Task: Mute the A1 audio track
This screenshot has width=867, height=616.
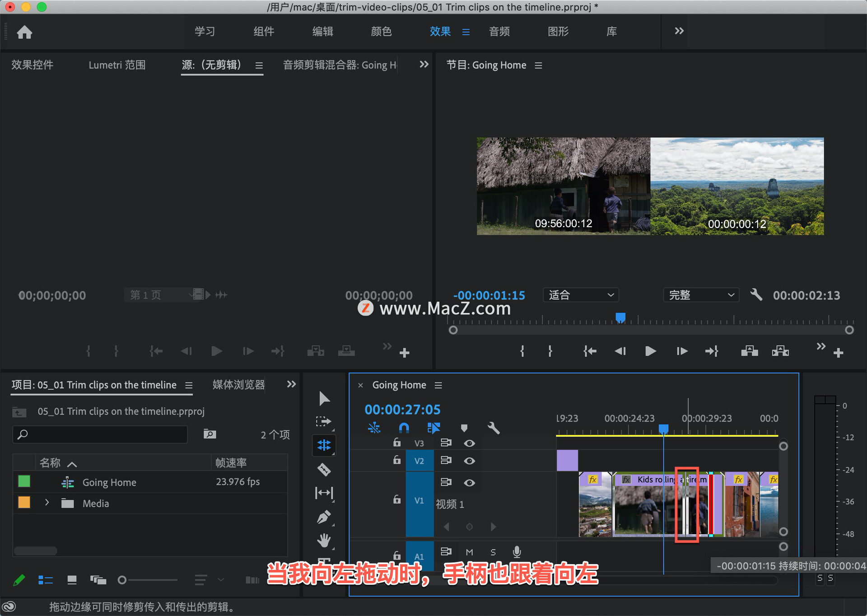Action: [469, 552]
